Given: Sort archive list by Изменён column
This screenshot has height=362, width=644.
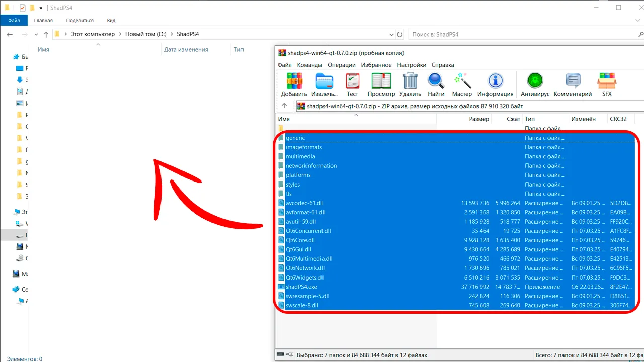Looking at the screenshot, I should click(588, 119).
